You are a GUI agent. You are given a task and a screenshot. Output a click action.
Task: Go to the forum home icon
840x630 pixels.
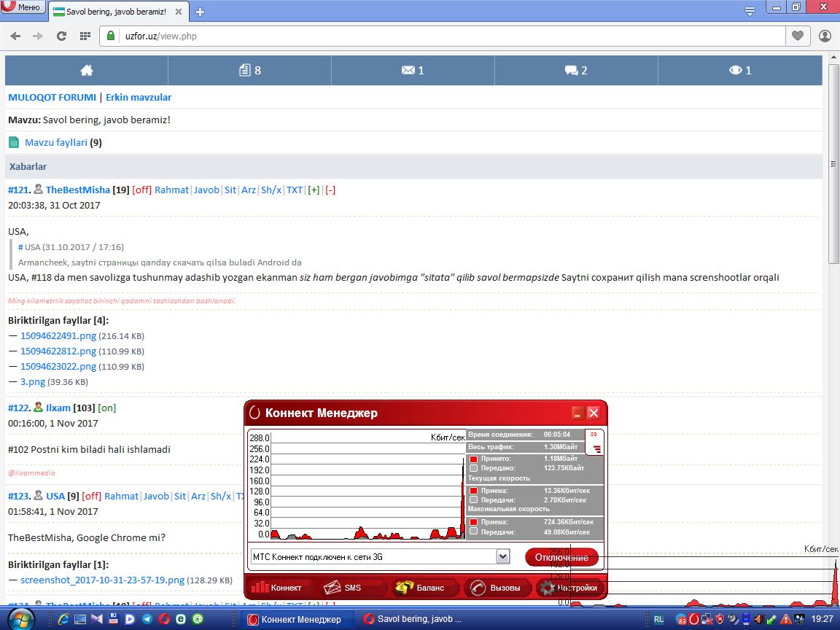87,70
